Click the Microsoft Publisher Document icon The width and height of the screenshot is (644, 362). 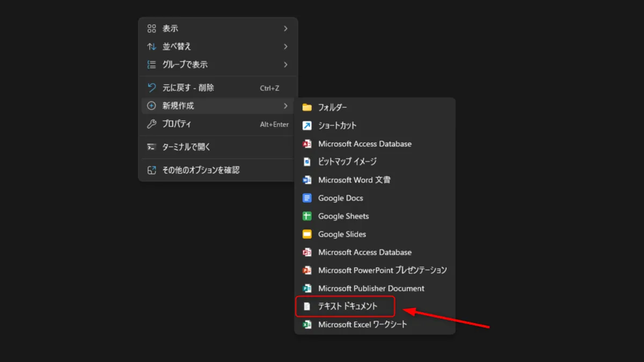click(x=307, y=288)
